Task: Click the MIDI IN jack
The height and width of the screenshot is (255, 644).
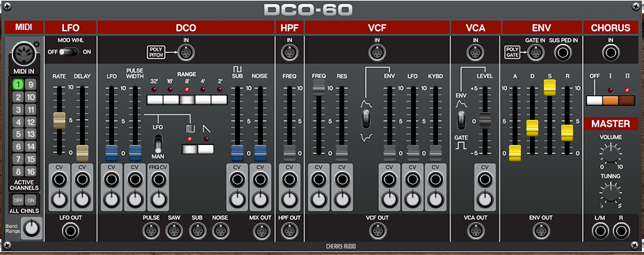Action: (x=24, y=53)
